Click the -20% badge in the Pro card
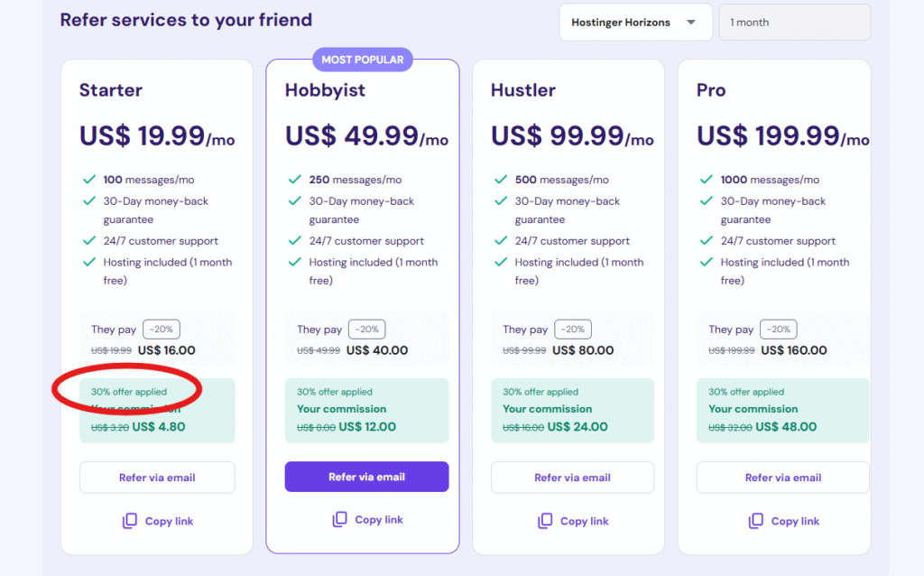This screenshot has width=924, height=576. point(778,329)
